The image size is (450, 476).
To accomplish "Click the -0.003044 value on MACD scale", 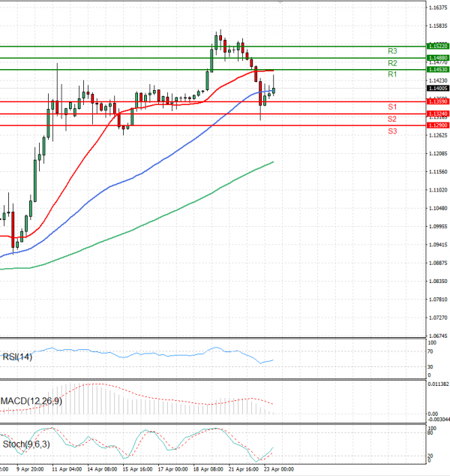I will tap(439, 420).
